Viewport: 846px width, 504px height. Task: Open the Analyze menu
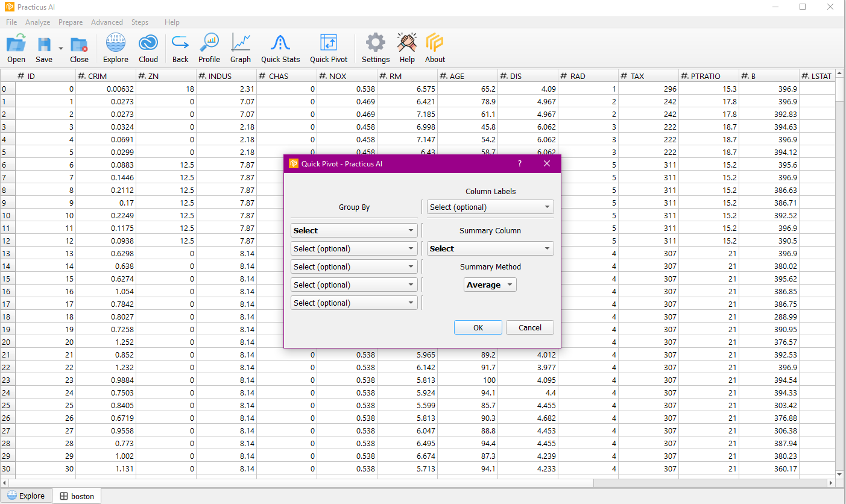click(x=37, y=22)
